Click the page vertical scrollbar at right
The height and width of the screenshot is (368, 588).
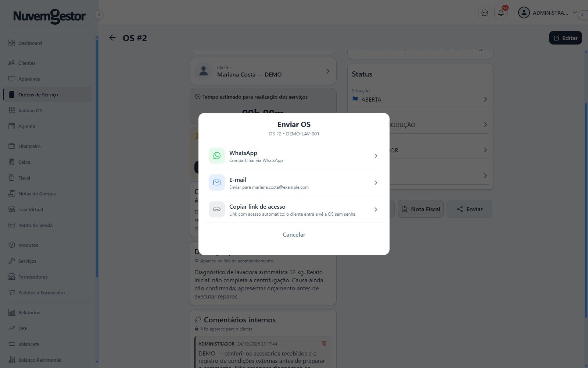click(x=586, y=210)
